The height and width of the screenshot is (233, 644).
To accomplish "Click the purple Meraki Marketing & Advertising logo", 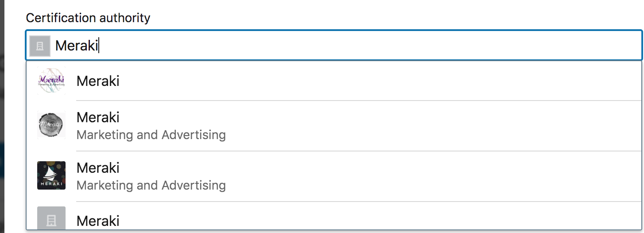I will click(x=51, y=81).
